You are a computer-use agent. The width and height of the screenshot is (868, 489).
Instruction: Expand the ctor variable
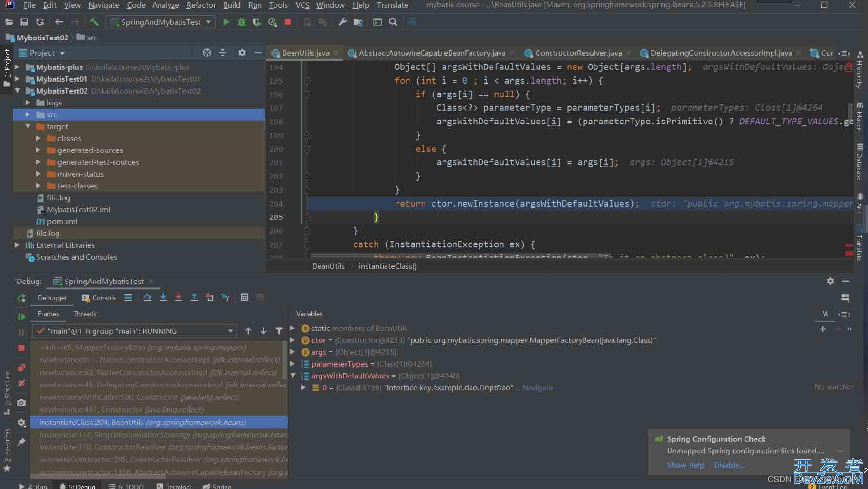point(293,340)
